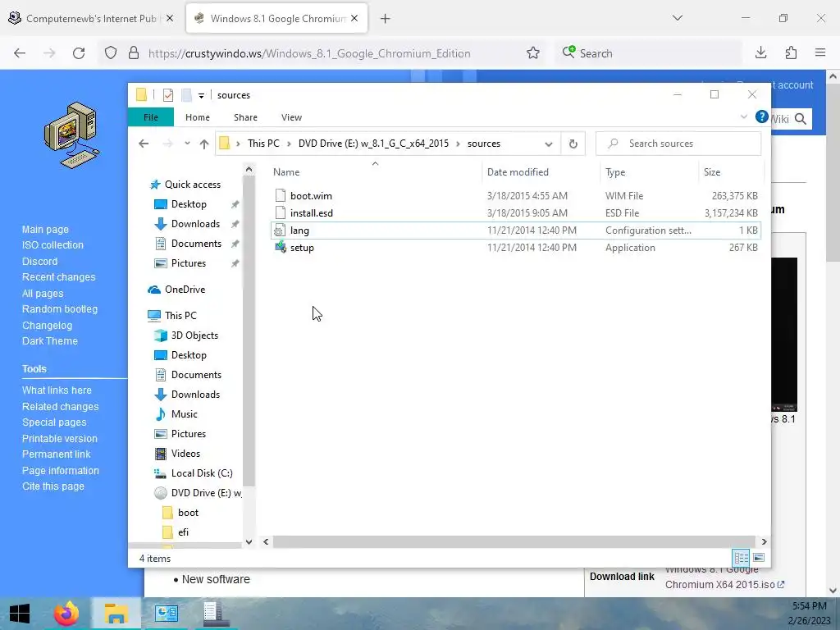840x630 pixels.
Task: Click the Explorer New folder quick access icon
Action: pos(186,95)
